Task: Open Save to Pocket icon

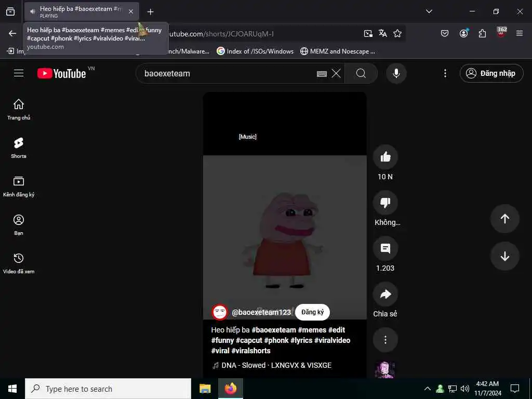Action: [445, 33]
